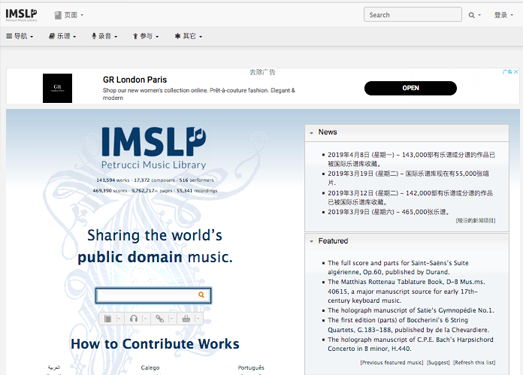Click the scores book icon below search
The image size is (523, 375).
click(107, 319)
